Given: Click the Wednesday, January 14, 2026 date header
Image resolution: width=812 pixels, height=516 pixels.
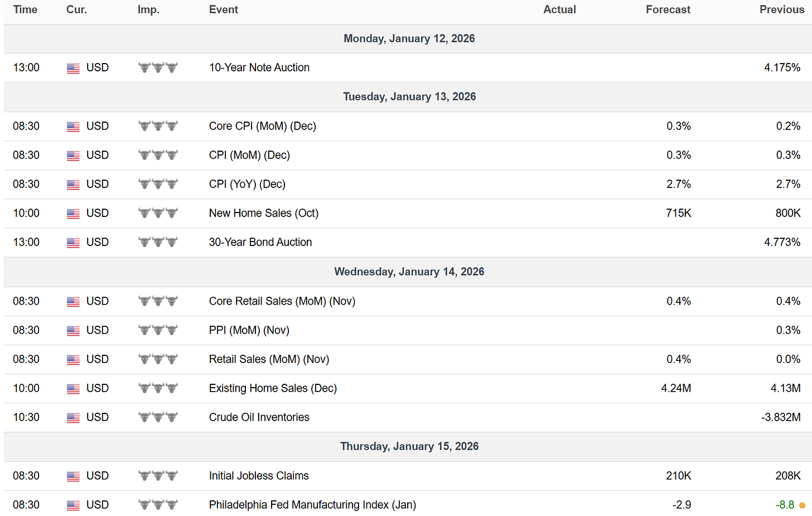Looking at the screenshot, I should (409, 272).
